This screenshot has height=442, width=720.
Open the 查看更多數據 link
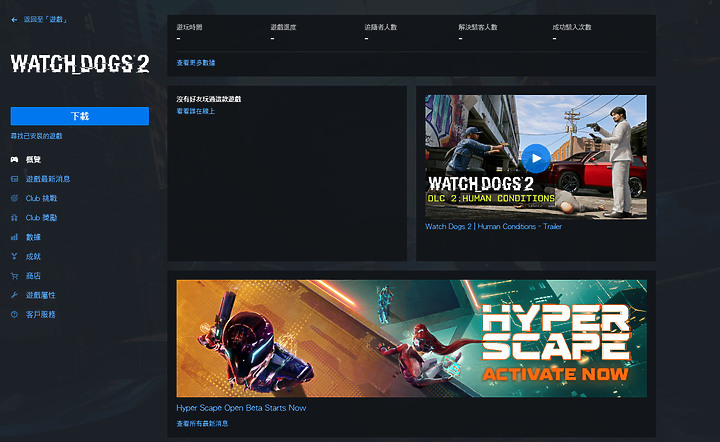(x=196, y=63)
